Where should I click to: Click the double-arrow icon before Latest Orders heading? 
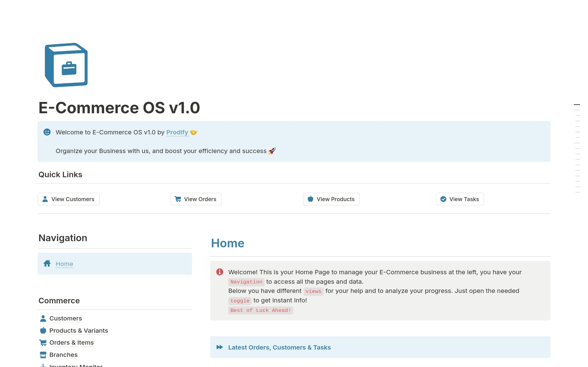tap(220, 347)
